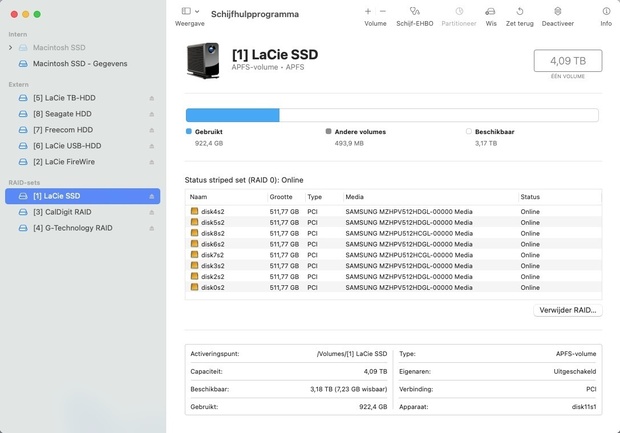Eject [5] LaCie TB-HDD with eject icon

click(x=151, y=98)
